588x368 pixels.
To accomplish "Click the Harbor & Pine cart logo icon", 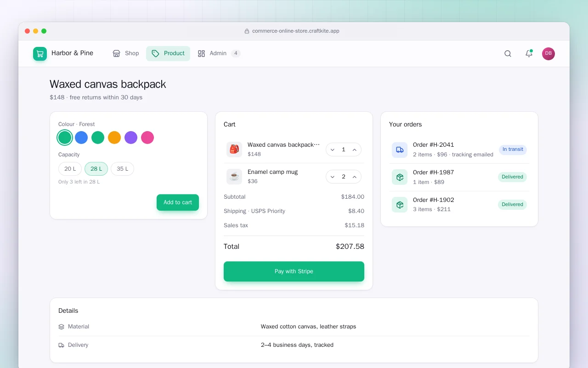I will [40, 54].
